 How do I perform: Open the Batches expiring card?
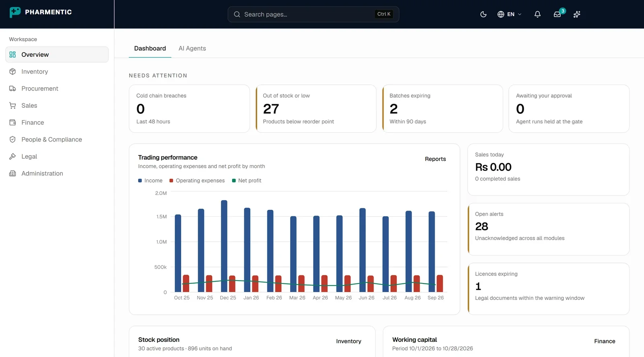pos(442,109)
